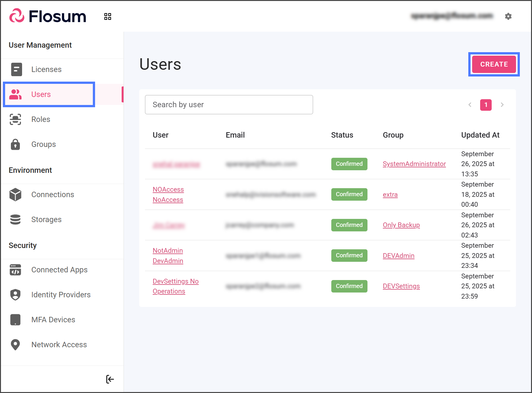Collapse the sidebar using the arrow icon
Screen dimensions: 532x393
tap(110, 379)
